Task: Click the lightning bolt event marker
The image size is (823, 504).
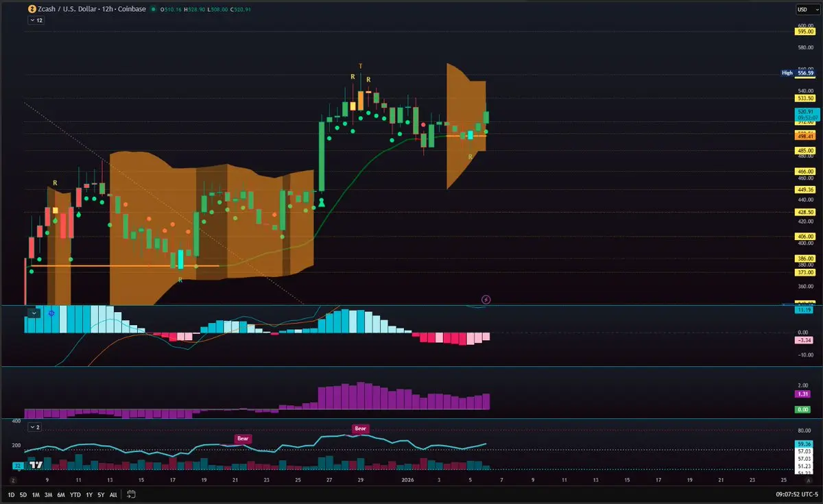Action: (486, 299)
